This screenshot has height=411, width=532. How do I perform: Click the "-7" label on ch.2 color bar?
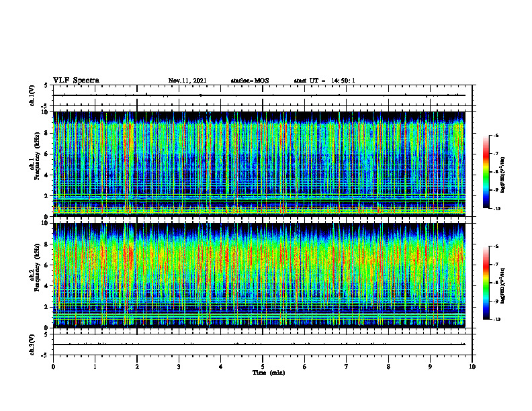click(496, 265)
